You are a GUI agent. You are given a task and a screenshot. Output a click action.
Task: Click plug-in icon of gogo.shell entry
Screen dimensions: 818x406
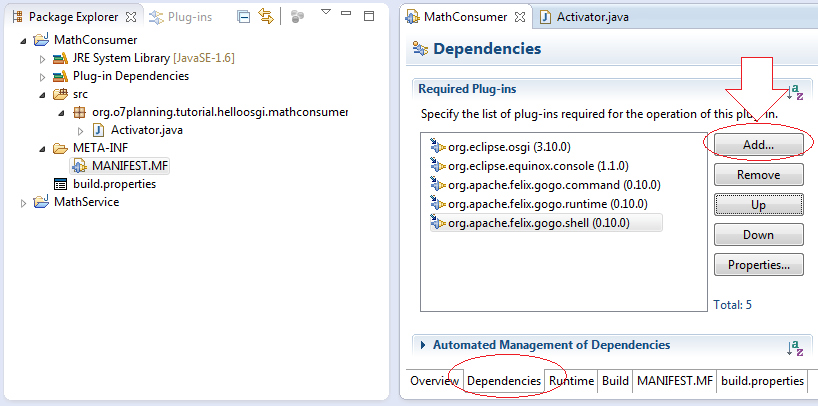(438, 222)
